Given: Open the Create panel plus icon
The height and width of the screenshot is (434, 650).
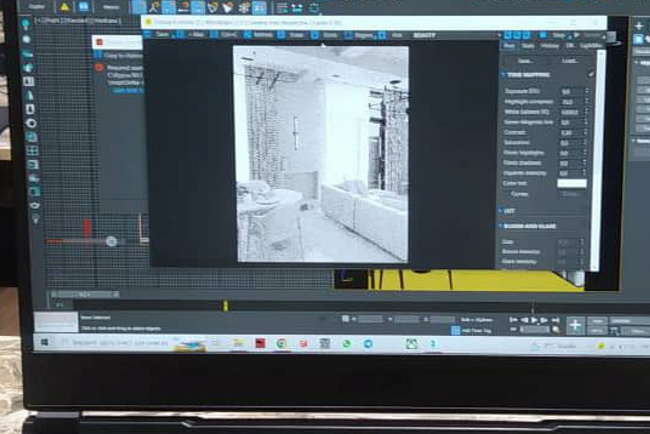Looking at the screenshot, I should tap(639, 26).
